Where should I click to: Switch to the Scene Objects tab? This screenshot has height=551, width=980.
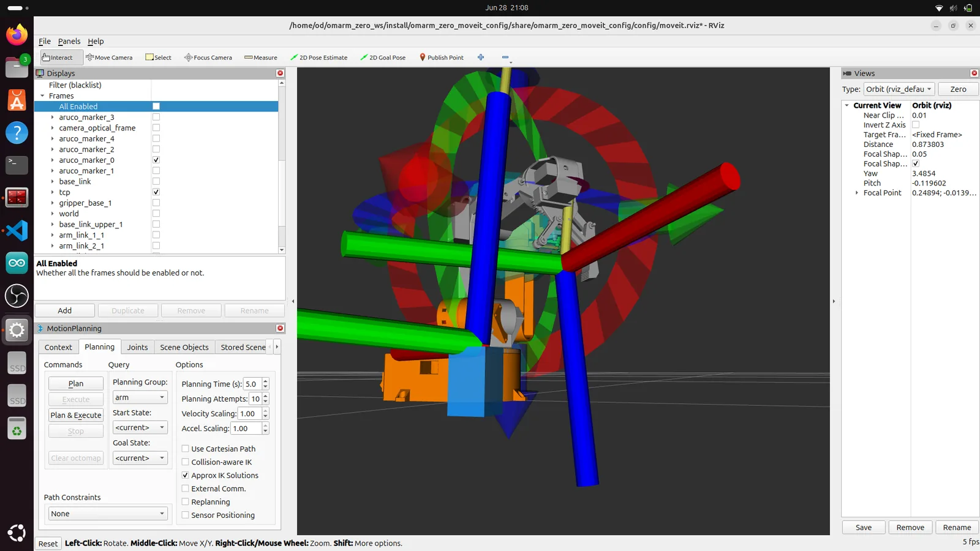coord(184,347)
